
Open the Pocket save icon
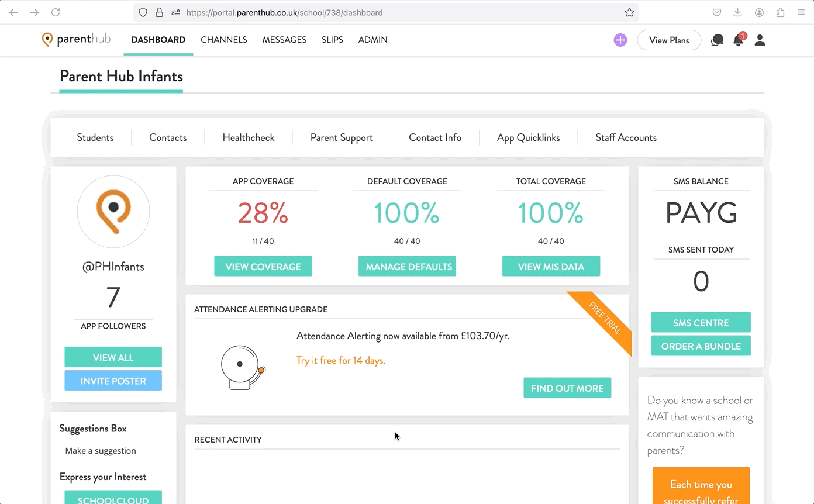pyautogui.click(x=717, y=12)
